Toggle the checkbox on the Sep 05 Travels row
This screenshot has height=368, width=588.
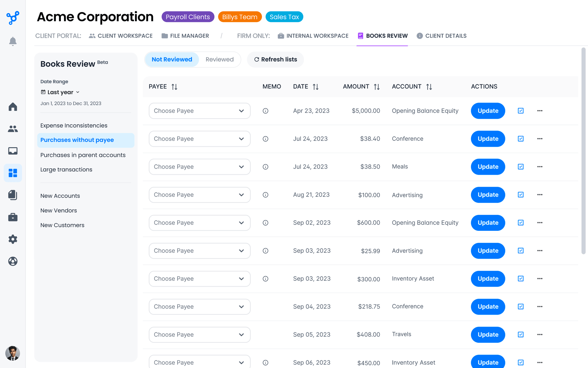click(520, 334)
